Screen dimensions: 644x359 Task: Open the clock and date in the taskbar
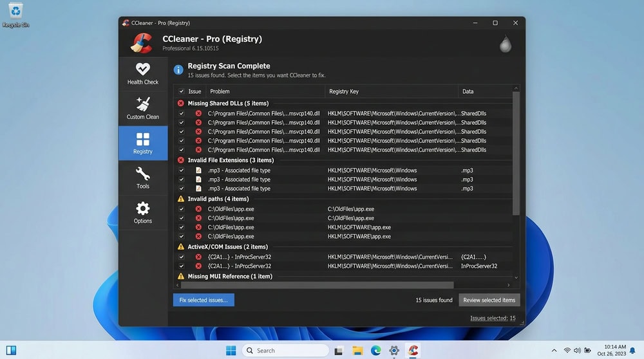[x=612, y=351]
